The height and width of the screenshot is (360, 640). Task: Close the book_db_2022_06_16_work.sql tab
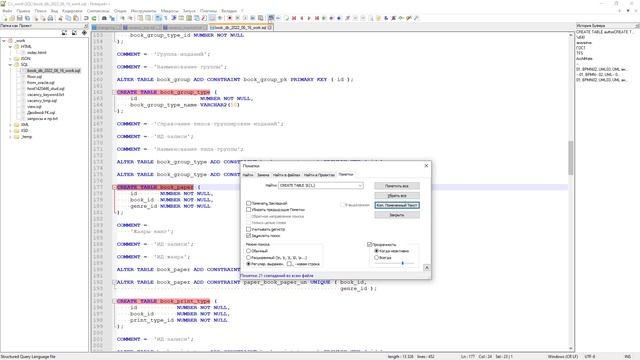point(270,27)
